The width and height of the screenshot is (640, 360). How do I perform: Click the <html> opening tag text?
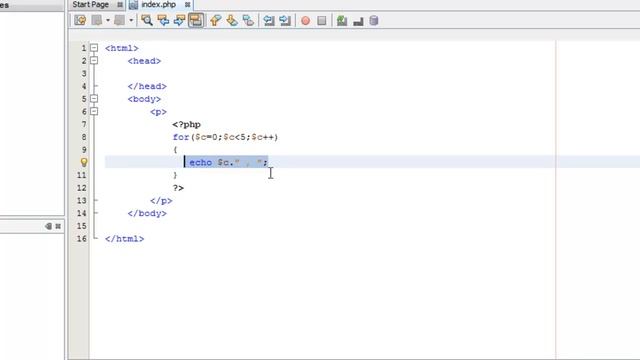122,48
